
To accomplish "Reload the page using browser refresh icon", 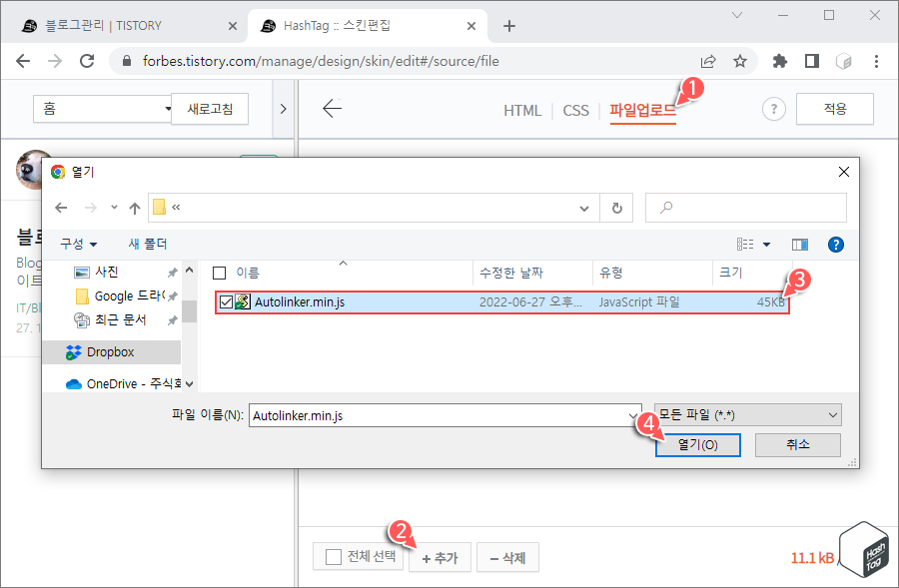I will [87, 61].
